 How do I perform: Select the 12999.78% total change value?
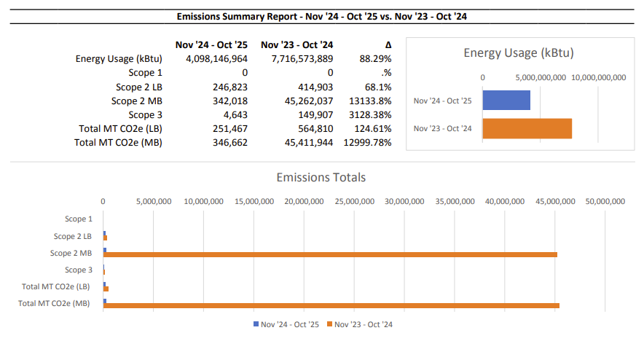pyautogui.click(x=371, y=142)
